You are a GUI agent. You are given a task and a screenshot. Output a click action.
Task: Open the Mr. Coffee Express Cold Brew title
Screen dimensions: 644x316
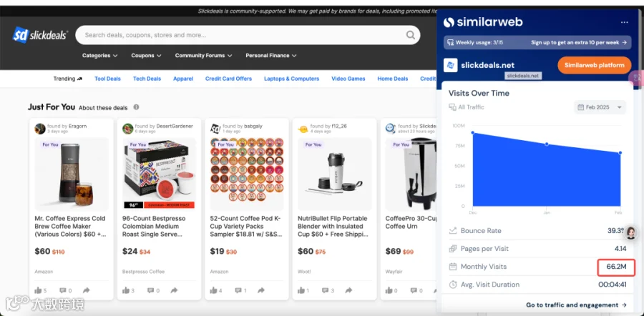click(x=70, y=226)
